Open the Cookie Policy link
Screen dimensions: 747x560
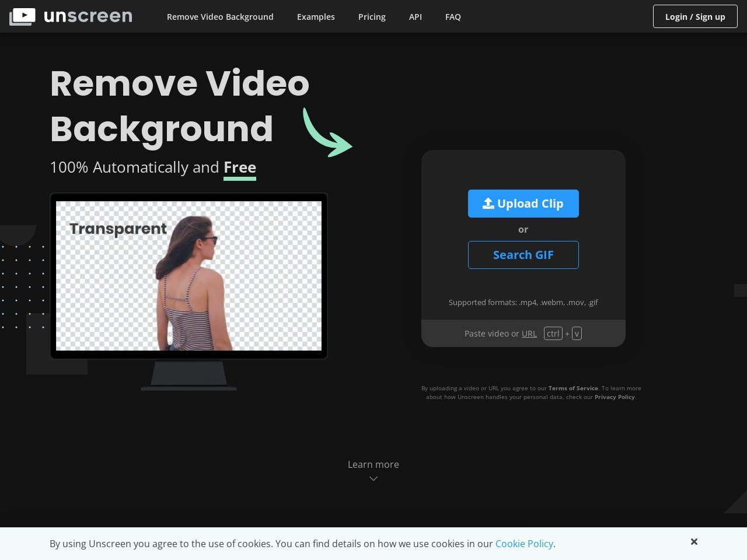pyautogui.click(x=524, y=544)
